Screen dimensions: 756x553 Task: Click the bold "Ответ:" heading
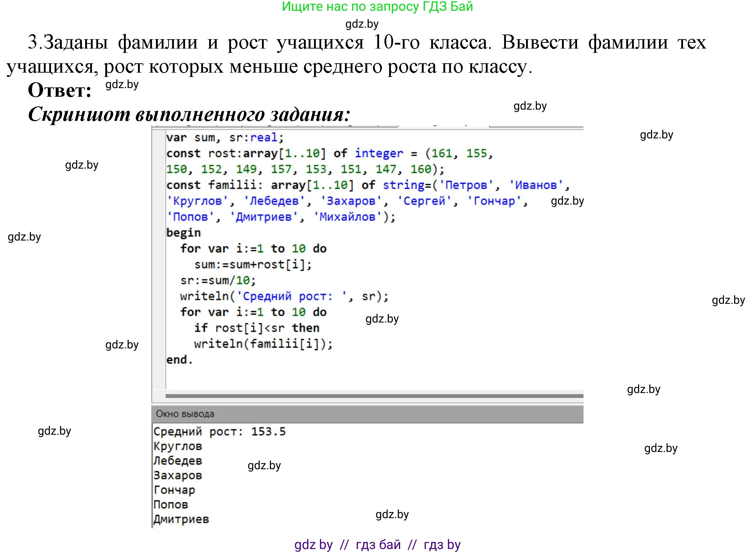[x=60, y=90]
